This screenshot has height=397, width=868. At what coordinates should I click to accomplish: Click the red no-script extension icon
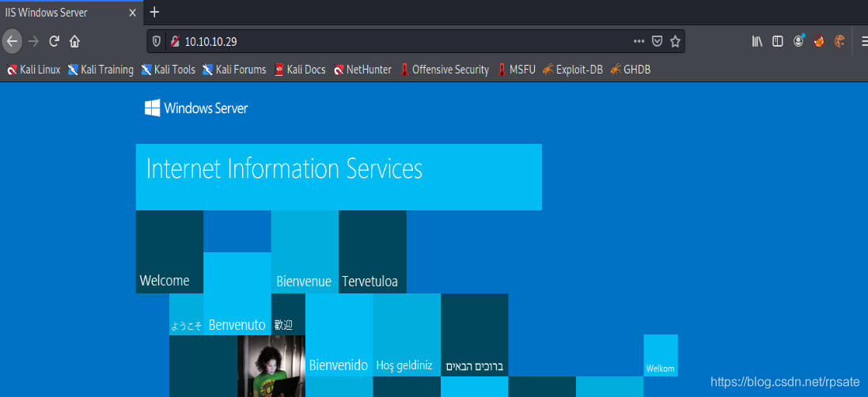pyautogui.click(x=819, y=41)
